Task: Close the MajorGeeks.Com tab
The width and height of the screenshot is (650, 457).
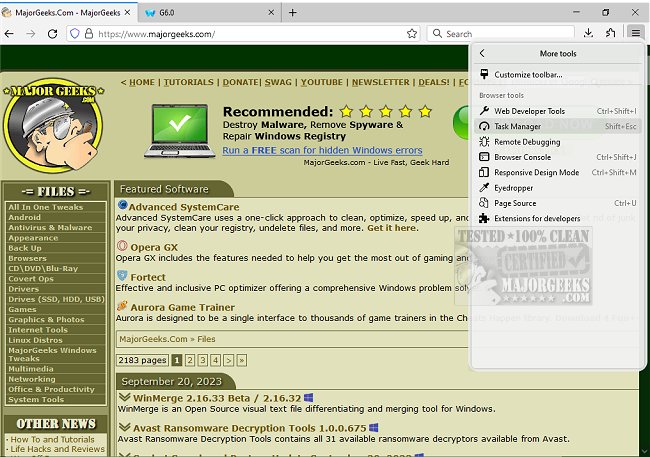Action: pos(127,12)
